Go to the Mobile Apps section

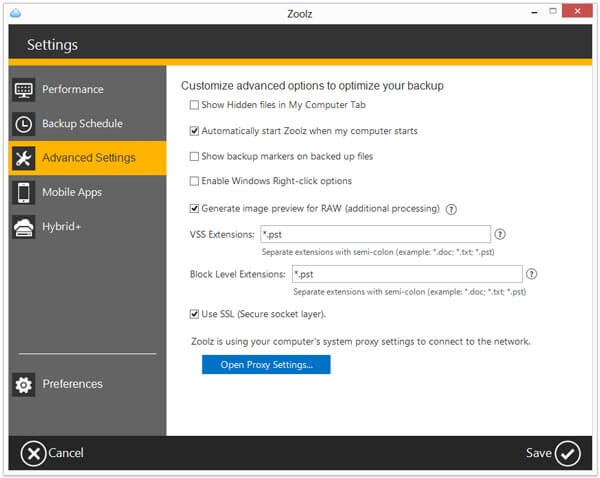tap(88, 193)
